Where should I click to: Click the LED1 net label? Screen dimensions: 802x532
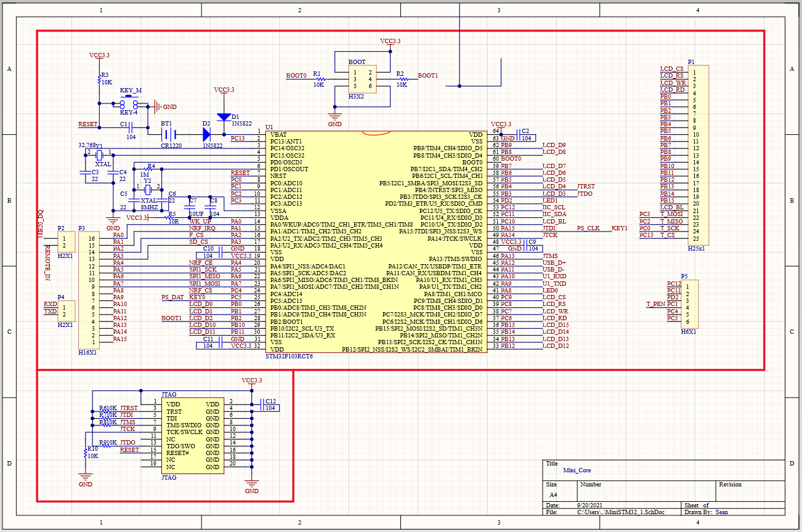point(550,201)
